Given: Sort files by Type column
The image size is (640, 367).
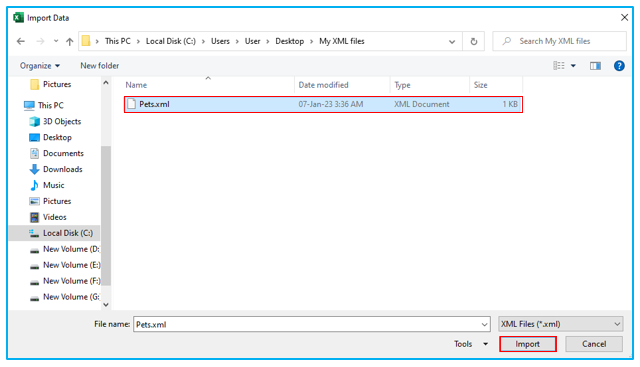Looking at the screenshot, I should point(402,85).
